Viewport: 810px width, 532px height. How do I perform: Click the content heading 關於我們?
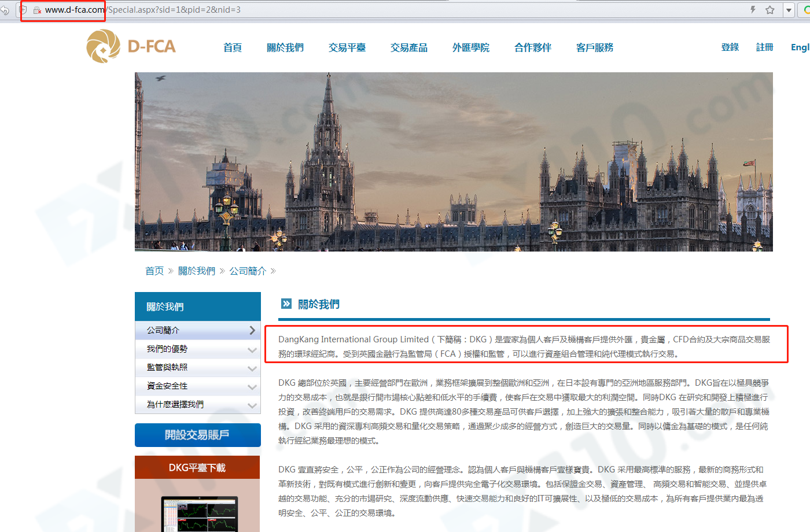(x=319, y=304)
